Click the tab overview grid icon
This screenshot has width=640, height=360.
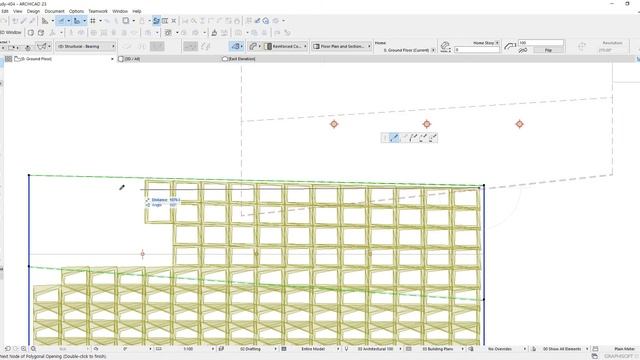8,59
